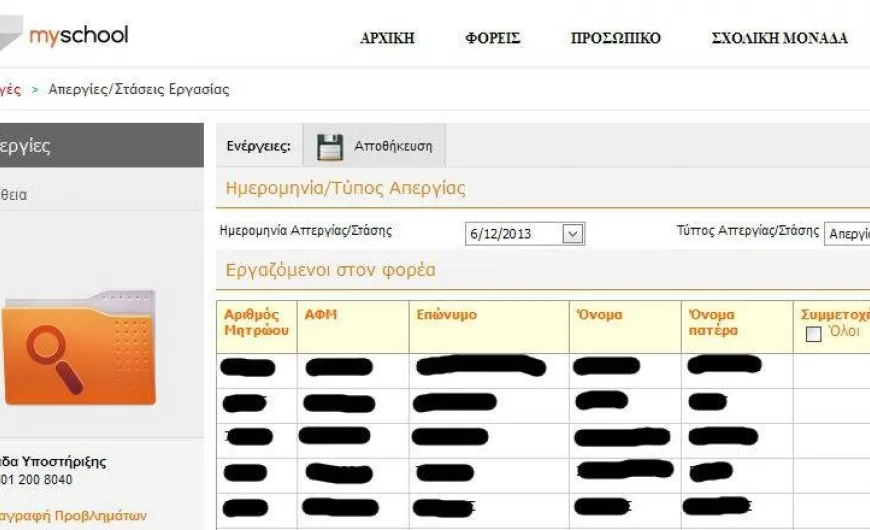Click the floppy disk save icon
Image resolution: width=870 pixels, height=530 pixels.
click(x=330, y=147)
